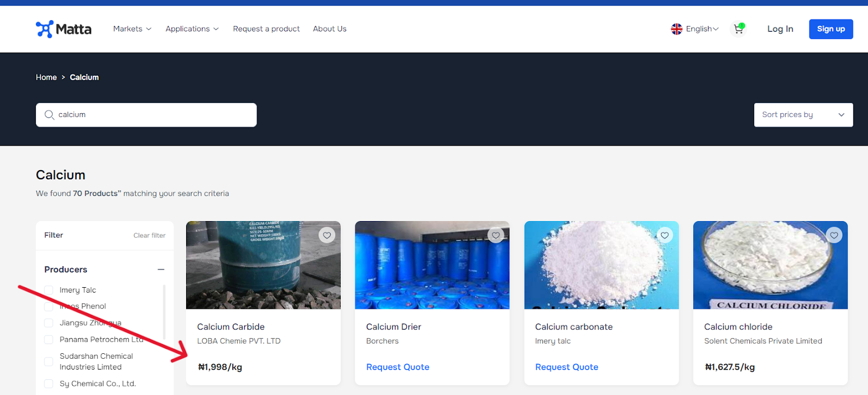Click Solent Chemicals Private Limited supplier name
Screen dimensions: 868x395
(763, 341)
